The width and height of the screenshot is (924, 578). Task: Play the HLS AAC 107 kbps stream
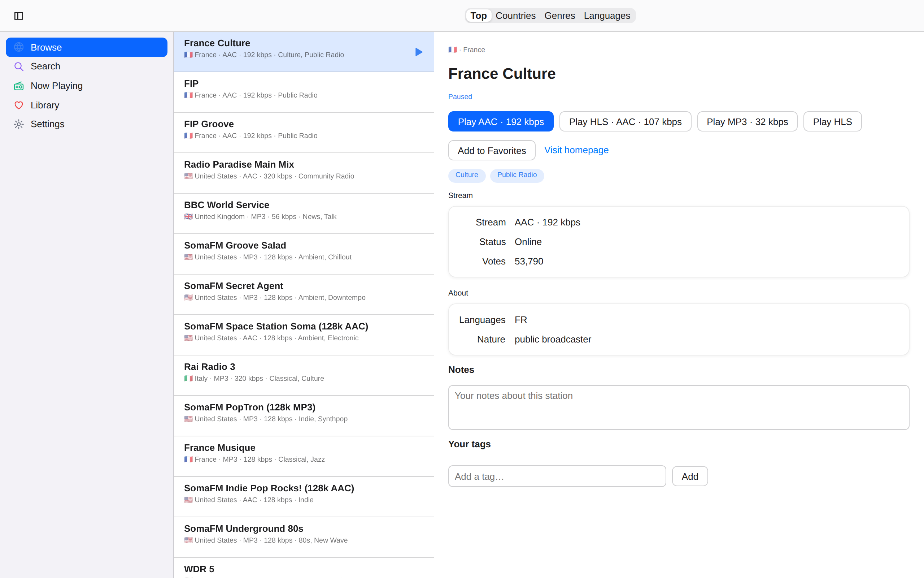click(x=625, y=122)
